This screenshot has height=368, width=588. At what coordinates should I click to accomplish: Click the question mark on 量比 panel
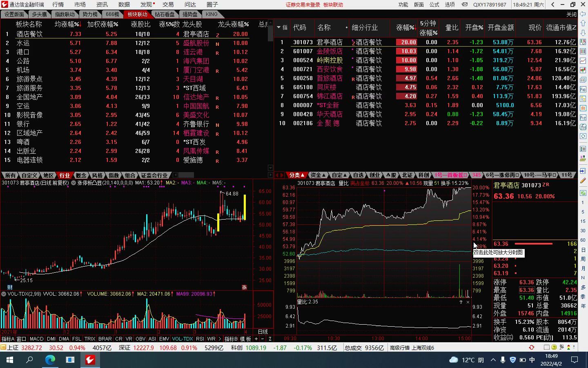tap(461, 302)
